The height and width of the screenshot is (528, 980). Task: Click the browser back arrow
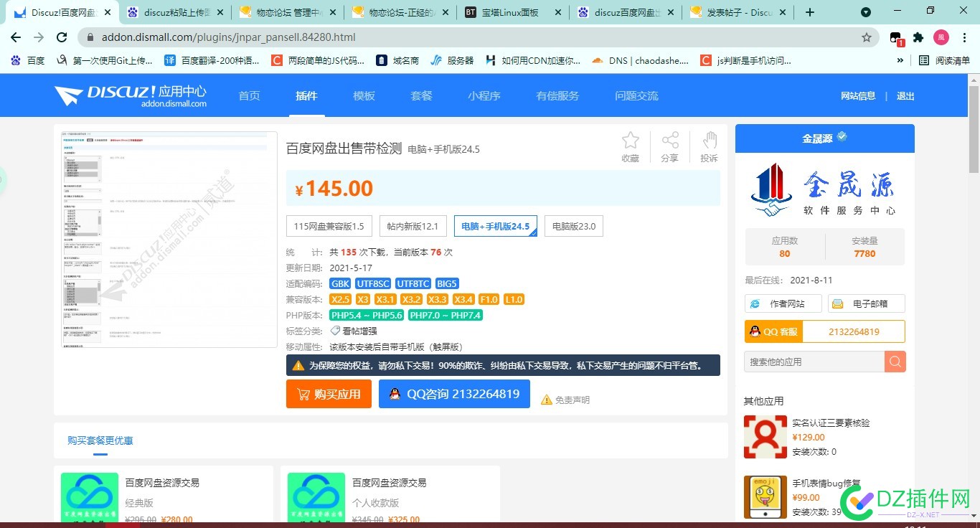[x=16, y=37]
